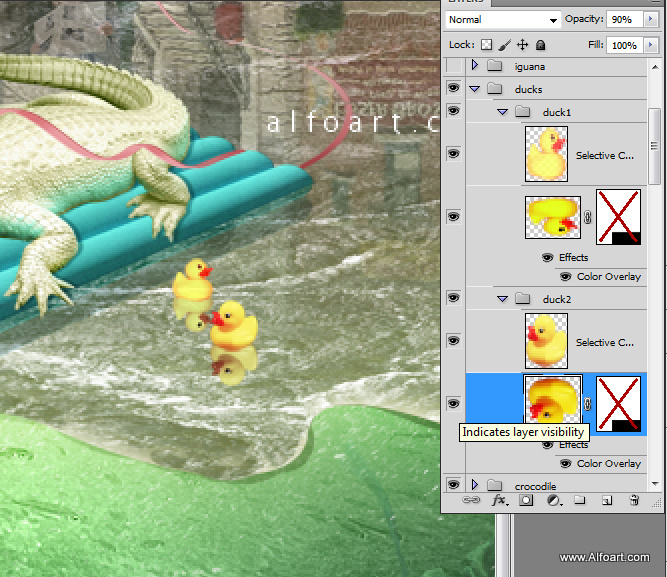This screenshot has height=577, width=667.
Task: Click the lock image pixels brush icon
Action: click(505, 45)
